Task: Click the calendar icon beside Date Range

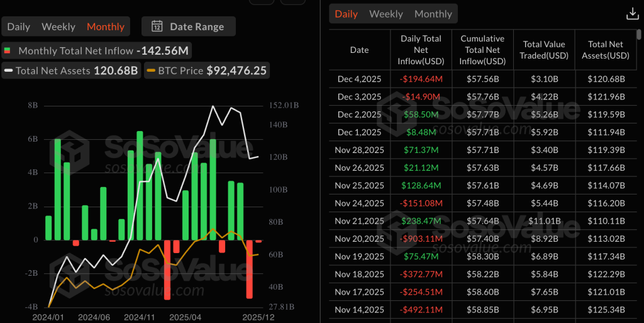Action: click(x=157, y=26)
